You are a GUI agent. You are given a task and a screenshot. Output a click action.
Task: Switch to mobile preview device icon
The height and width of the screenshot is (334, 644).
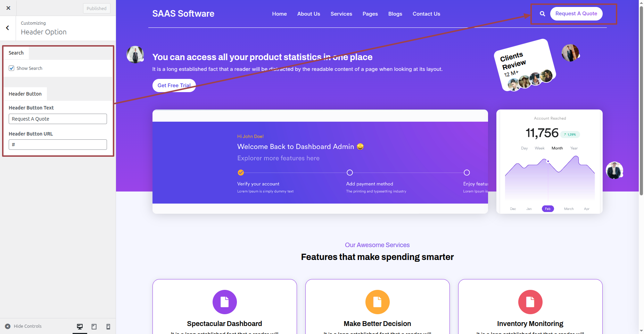(x=108, y=326)
